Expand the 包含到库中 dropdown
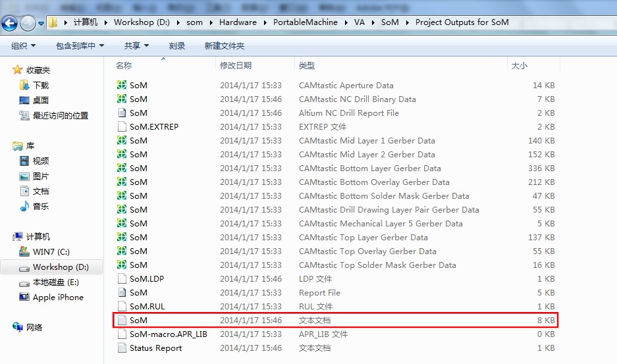The height and width of the screenshot is (364, 617). [x=80, y=45]
